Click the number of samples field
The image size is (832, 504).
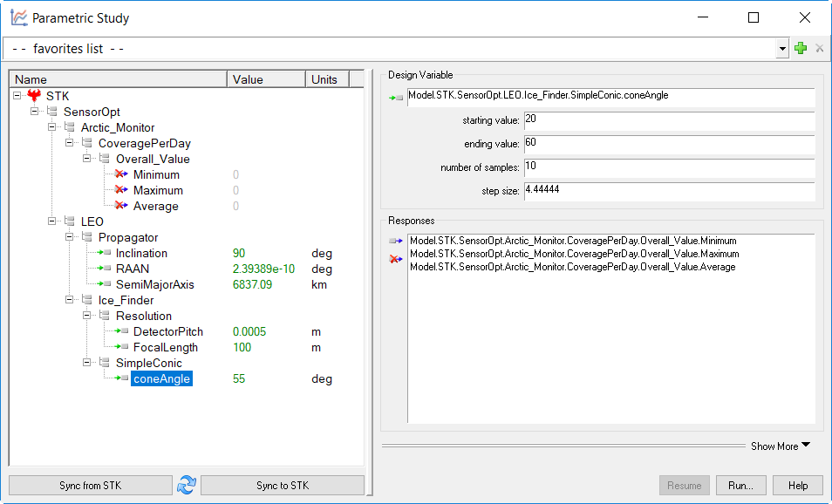668,167
